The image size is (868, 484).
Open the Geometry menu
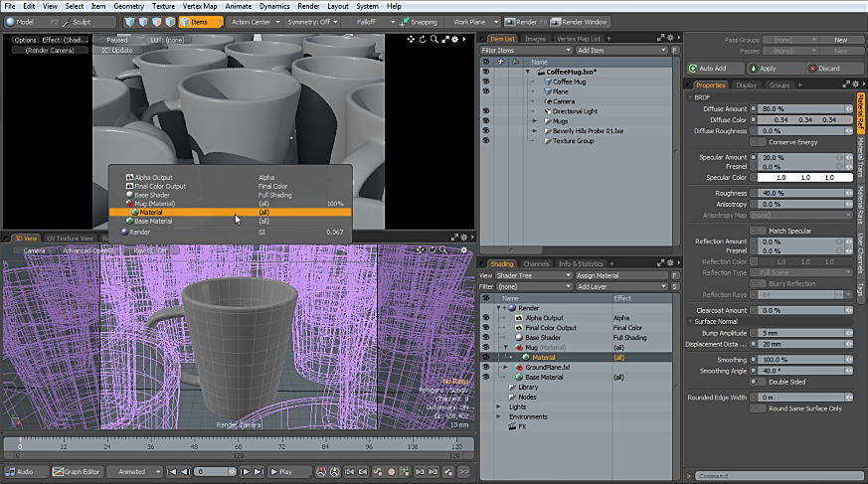coord(128,6)
